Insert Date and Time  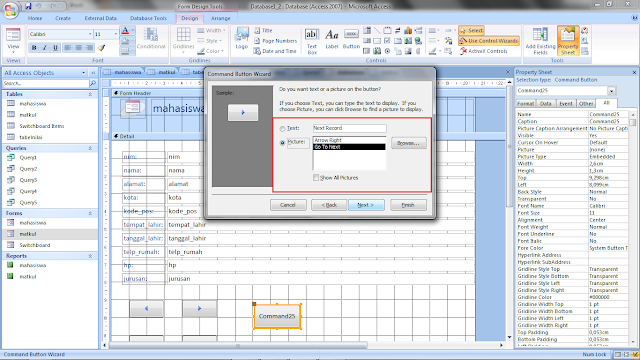tap(275, 51)
